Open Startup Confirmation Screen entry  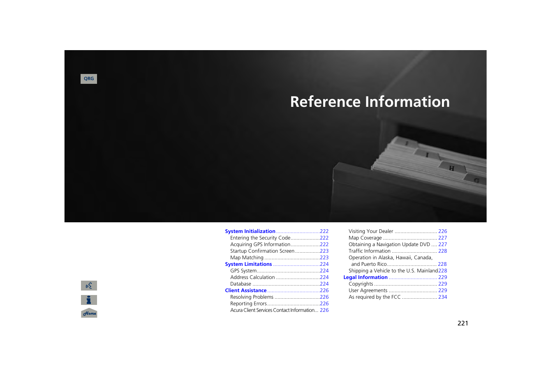point(279,251)
